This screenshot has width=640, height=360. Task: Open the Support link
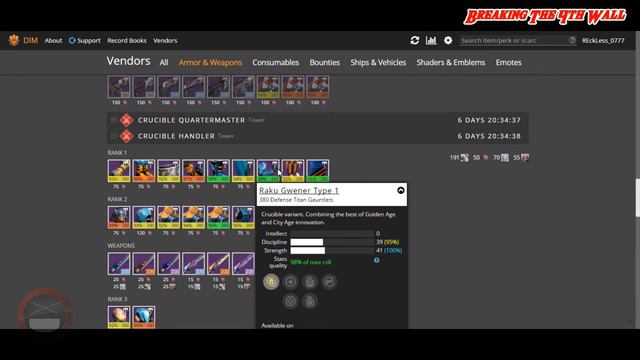click(84, 40)
